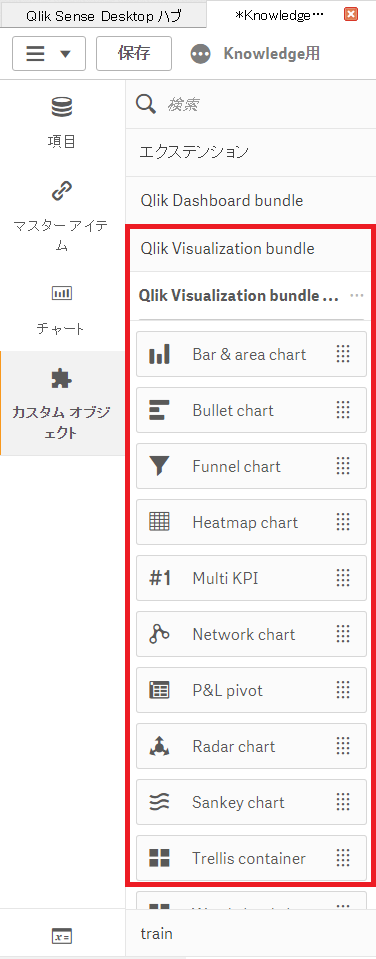Click drag handle for Trellis container
The height and width of the screenshot is (959, 376).
(343, 858)
